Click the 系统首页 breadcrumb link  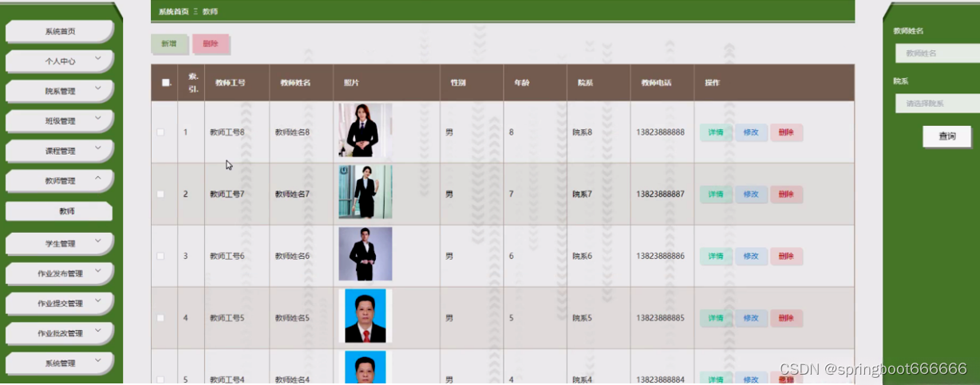(x=173, y=11)
